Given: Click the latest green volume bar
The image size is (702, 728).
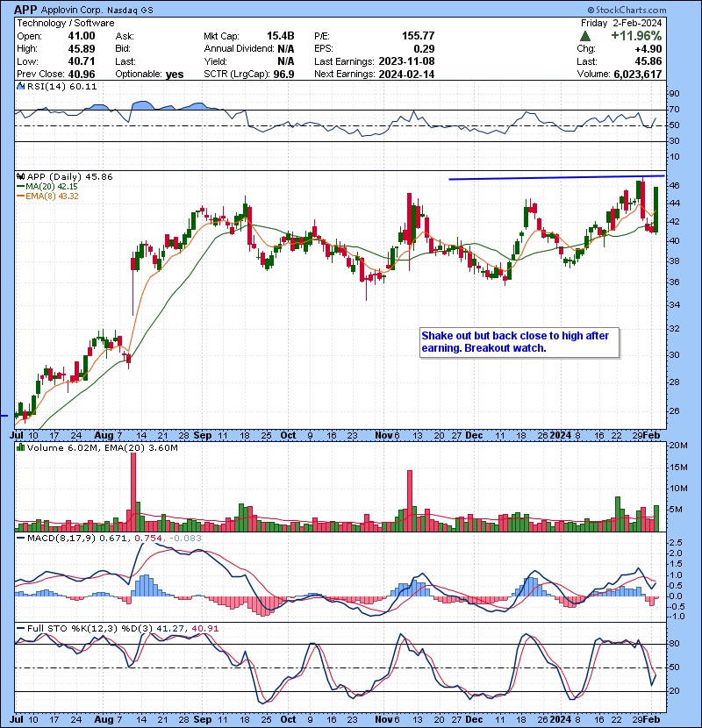Looking at the screenshot, I should pyautogui.click(x=655, y=518).
